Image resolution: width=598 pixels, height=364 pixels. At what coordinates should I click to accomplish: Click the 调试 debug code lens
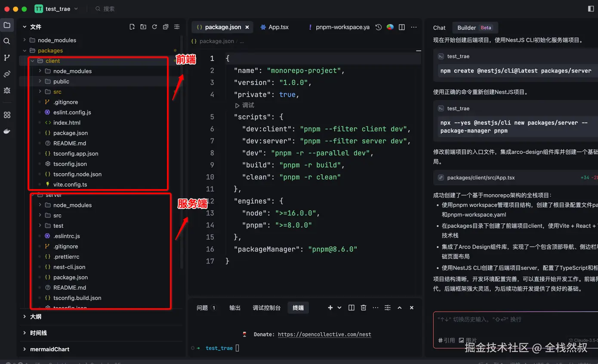pos(245,105)
